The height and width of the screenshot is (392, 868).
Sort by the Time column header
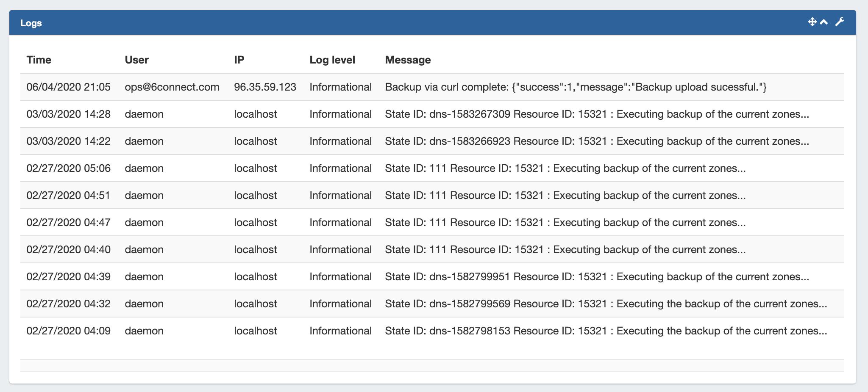tap(39, 60)
